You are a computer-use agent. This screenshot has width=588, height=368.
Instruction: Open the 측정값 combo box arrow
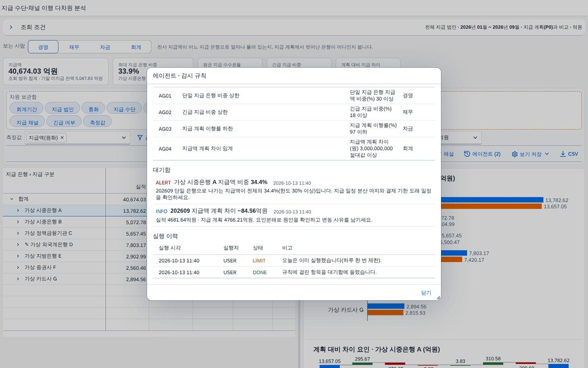123,138
